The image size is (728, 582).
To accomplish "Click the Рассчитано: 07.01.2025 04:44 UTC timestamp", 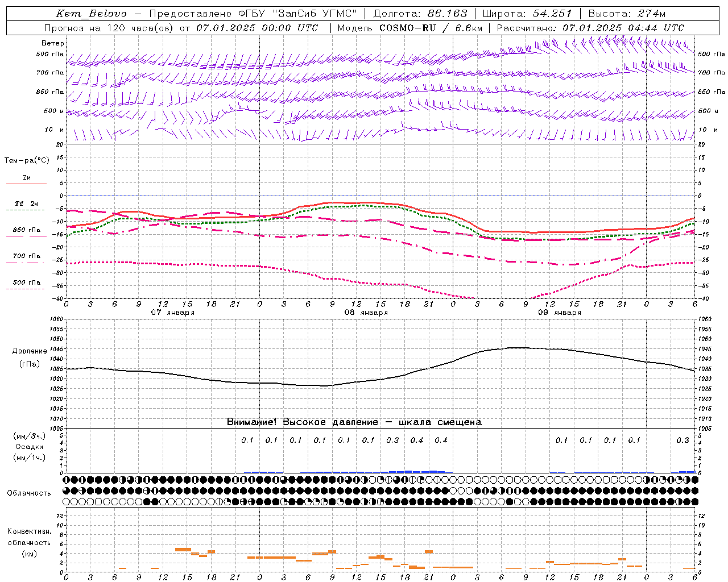I will (590, 28).
